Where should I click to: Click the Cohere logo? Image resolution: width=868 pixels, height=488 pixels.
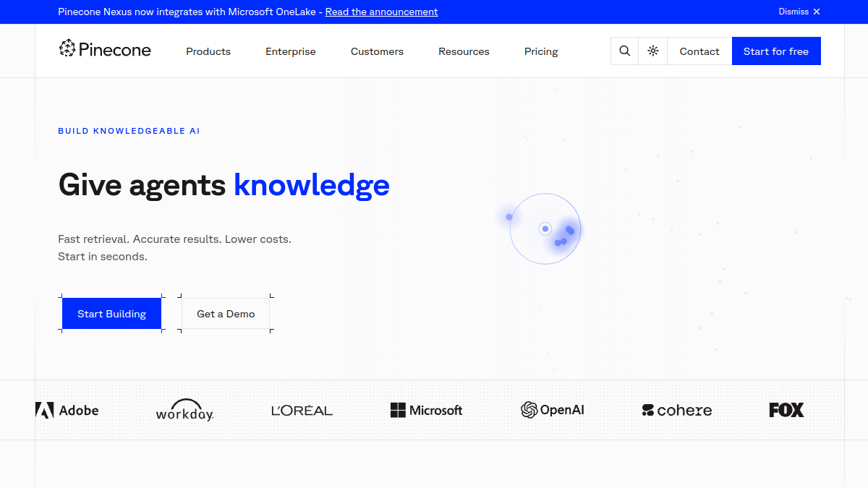[x=677, y=411]
